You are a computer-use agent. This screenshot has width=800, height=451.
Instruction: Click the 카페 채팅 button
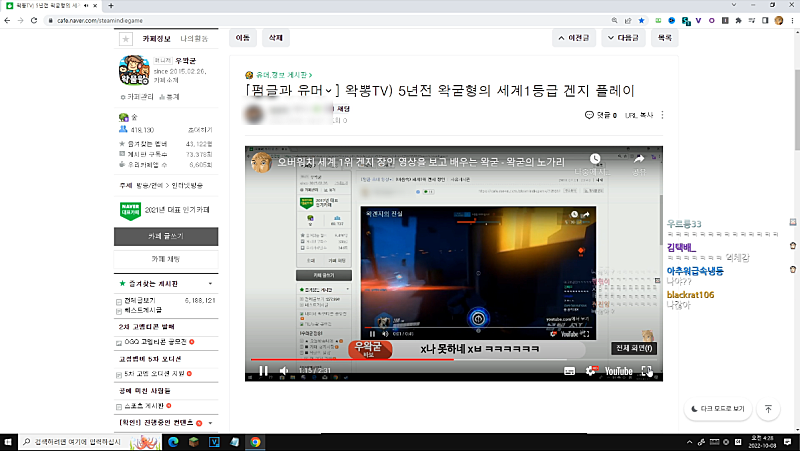click(x=166, y=259)
